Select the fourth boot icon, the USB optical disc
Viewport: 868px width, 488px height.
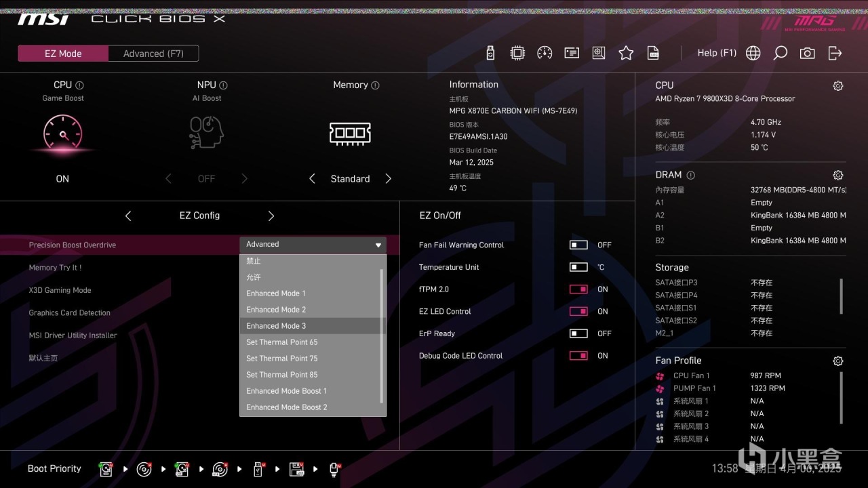pyautogui.click(x=220, y=469)
